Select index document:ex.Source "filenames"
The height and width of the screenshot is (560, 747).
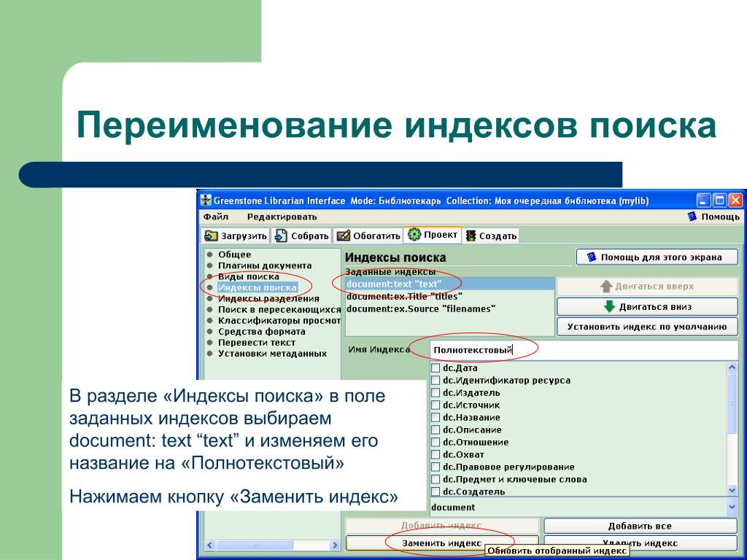coord(449,309)
